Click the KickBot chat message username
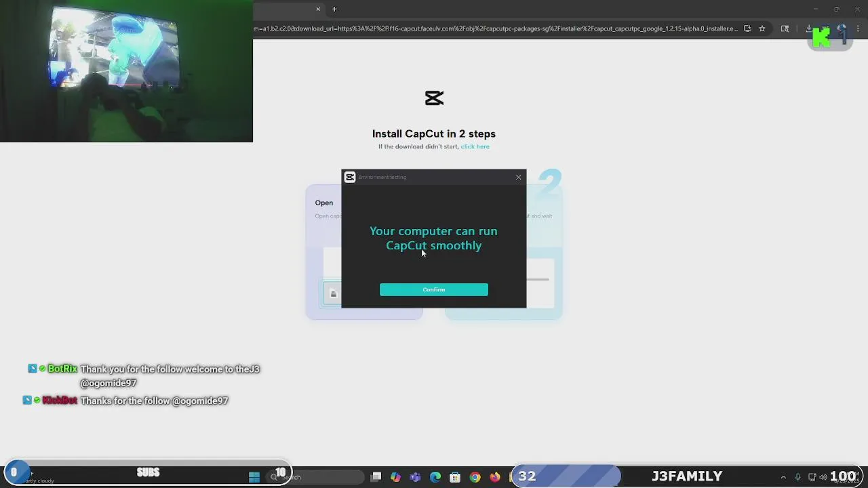Image resolution: width=868 pixels, height=488 pixels. pos(60,401)
